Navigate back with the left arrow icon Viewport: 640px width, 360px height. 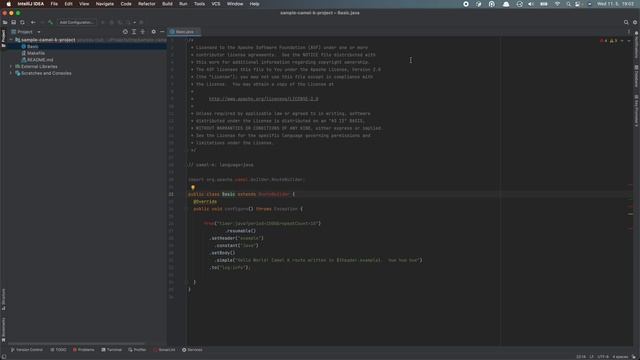coord(33,22)
